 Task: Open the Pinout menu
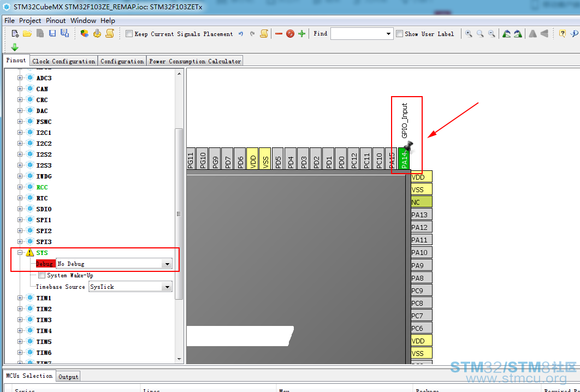(56, 20)
